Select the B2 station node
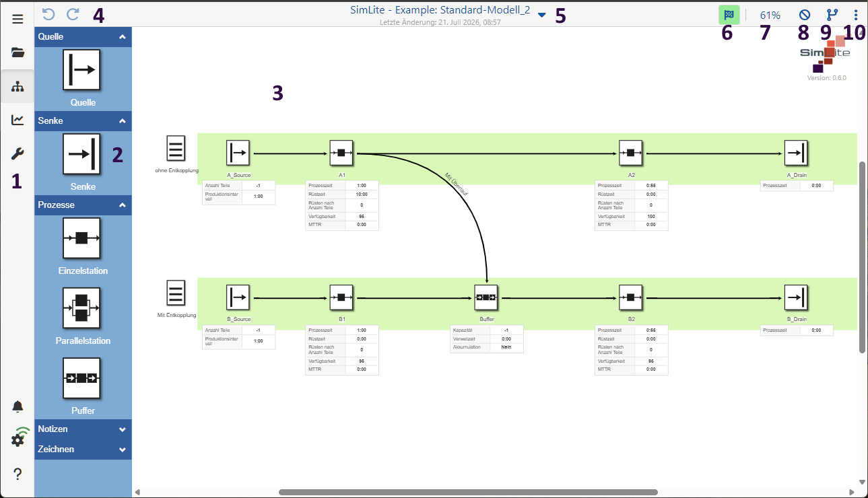This screenshot has width=868, height=498. tap(631, 297)
